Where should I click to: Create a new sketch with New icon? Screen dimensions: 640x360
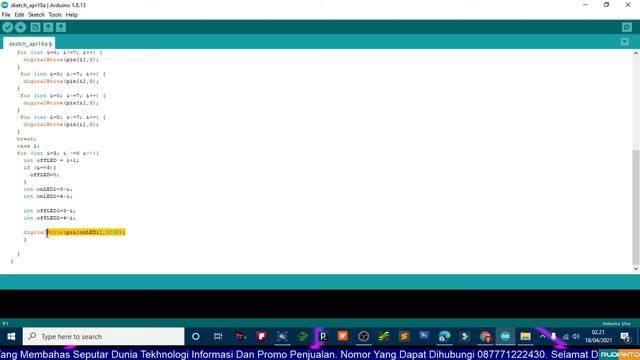coord(36,27)
